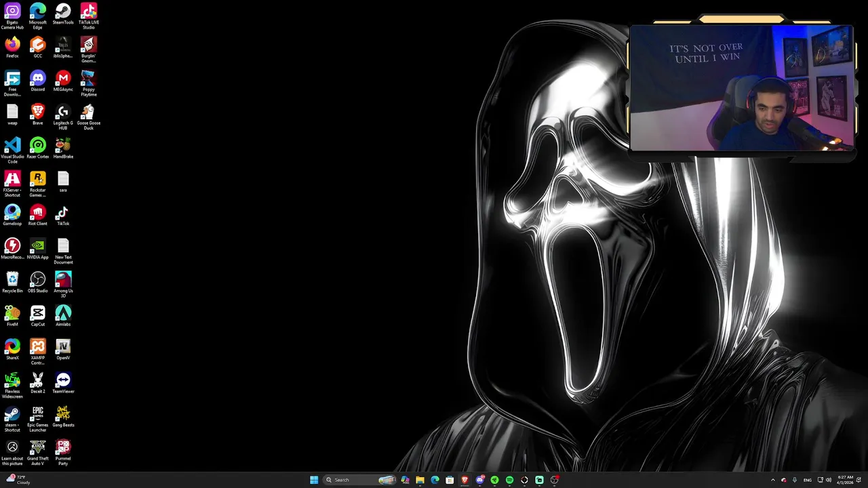Click the taskbar Search box

pyautogui.click(x=359, y=480)
